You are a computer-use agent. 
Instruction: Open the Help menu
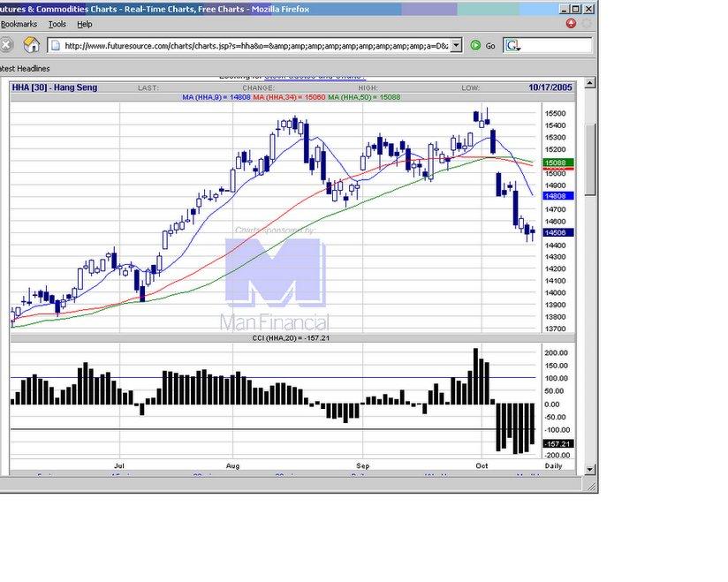click(x=85, y=24)
